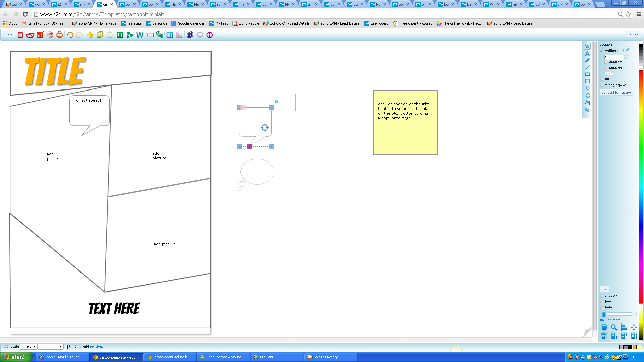
Task: Tick the fill checkbox
Action: tap(602, 79)
